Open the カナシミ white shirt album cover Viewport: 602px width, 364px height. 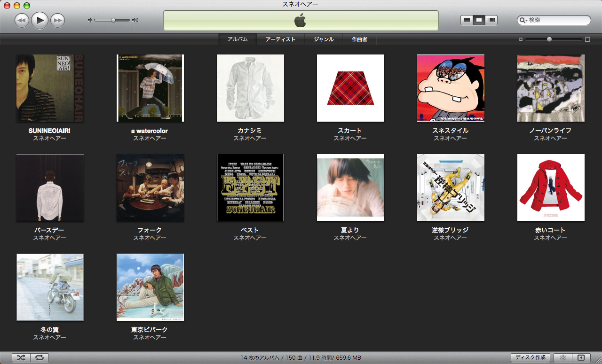(x=250, y=88)
